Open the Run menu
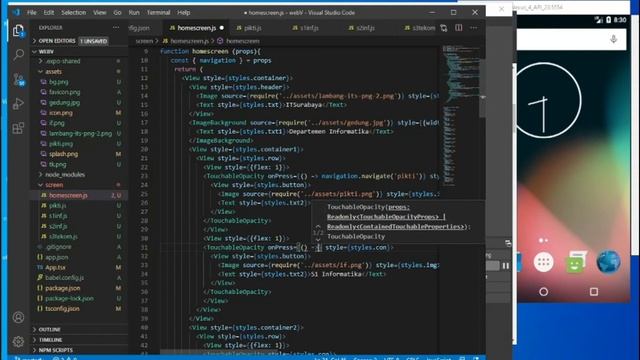The width and height of the screenshot is (640, 360). pos(134,13)
